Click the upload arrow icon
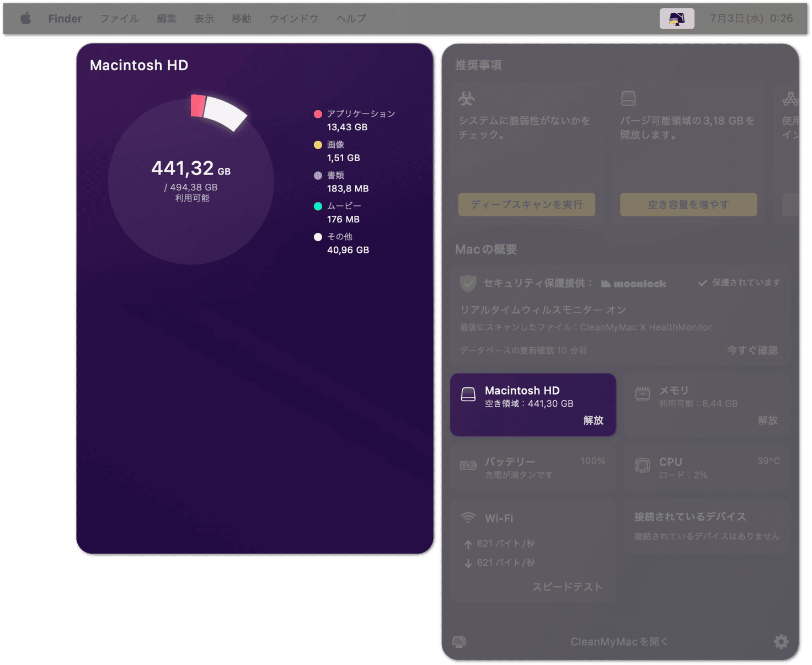Screen dimensions: 812x665 click(468, 544)
